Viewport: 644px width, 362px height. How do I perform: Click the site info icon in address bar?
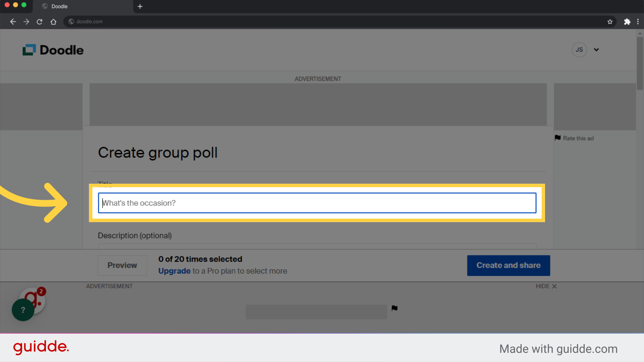point(71,21)
